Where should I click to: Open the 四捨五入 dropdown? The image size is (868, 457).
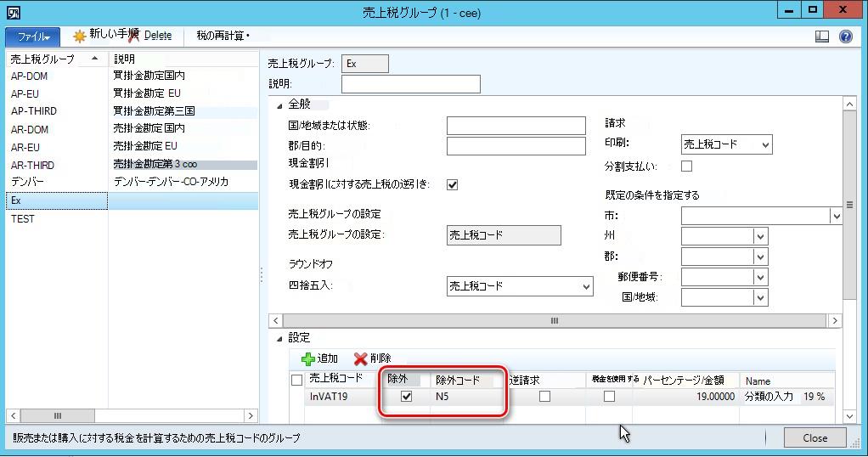pyautogui.click(x=586, y=287)
